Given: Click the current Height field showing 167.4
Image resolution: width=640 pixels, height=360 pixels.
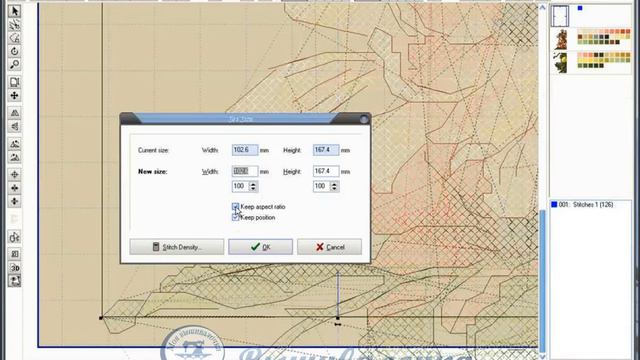Looking at the screenshot, I should click(x=326, y=150).
